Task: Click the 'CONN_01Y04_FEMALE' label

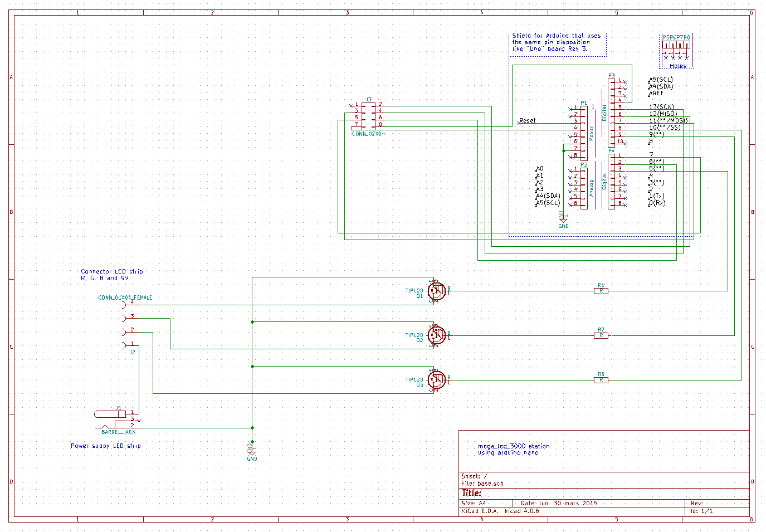Action: [x=125, y=297]
